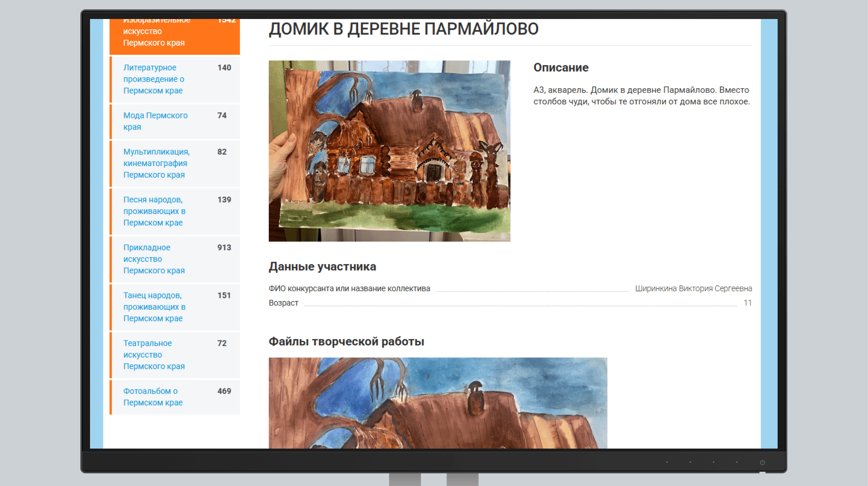Enlarge the watercolor thumbnail beside Описание
868x486 pixels.
tap(389, 151)
